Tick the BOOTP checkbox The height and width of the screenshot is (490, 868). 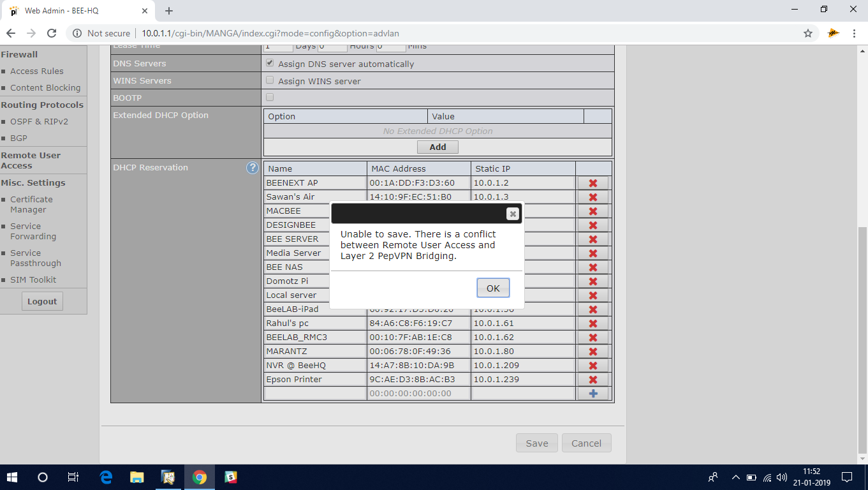click(270, 98)
